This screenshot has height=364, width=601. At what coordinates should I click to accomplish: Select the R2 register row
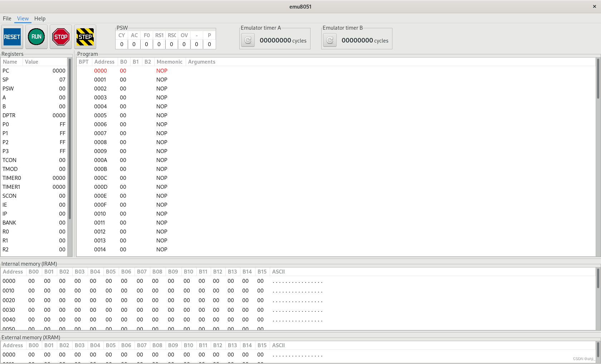point(34,250)
